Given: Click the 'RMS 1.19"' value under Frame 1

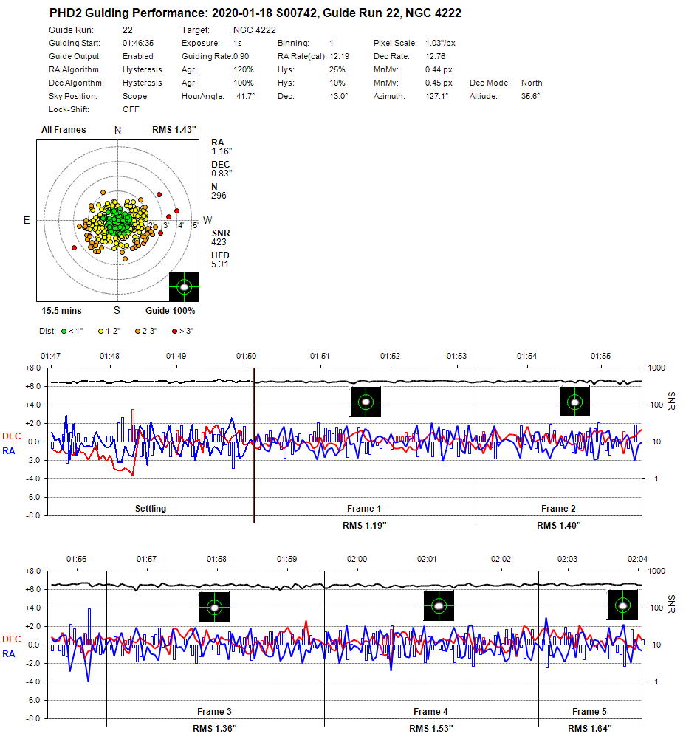Looking at the screenshot, I should tap(365, 526).
